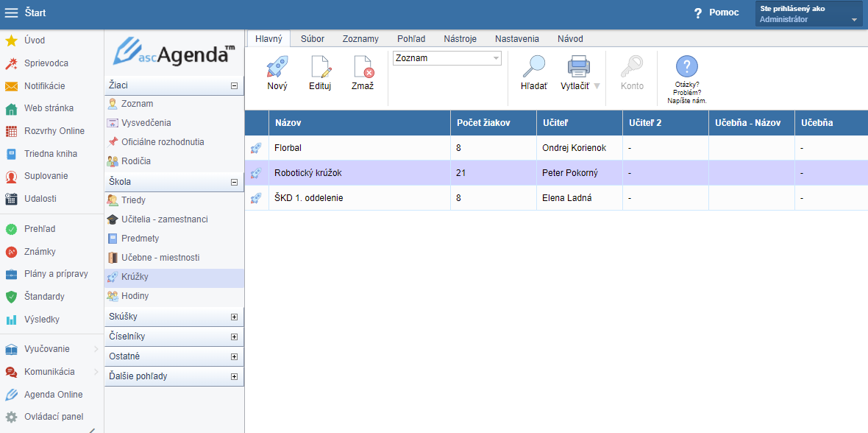Expand the Ďalšie pohľady section

[x=234, y=376]
